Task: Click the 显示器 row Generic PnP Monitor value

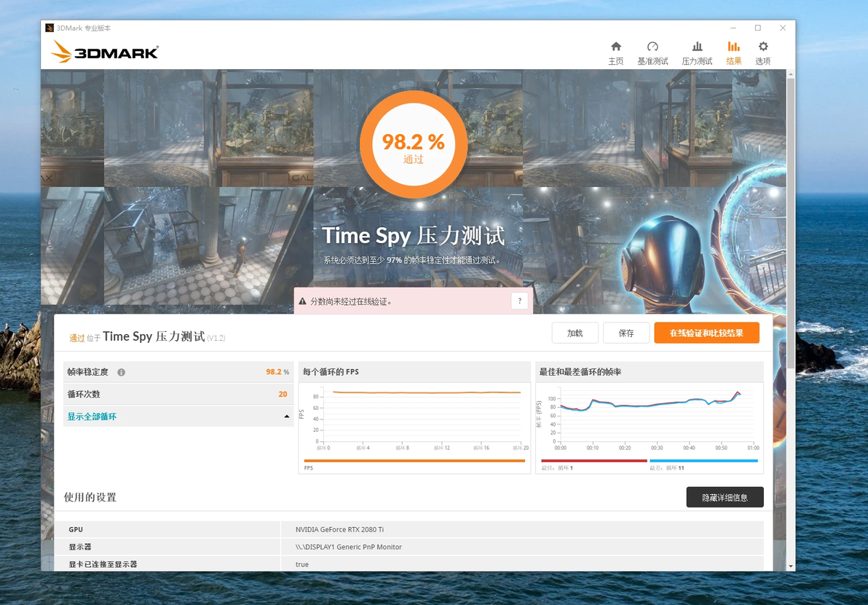Action: tap(349, 547)
